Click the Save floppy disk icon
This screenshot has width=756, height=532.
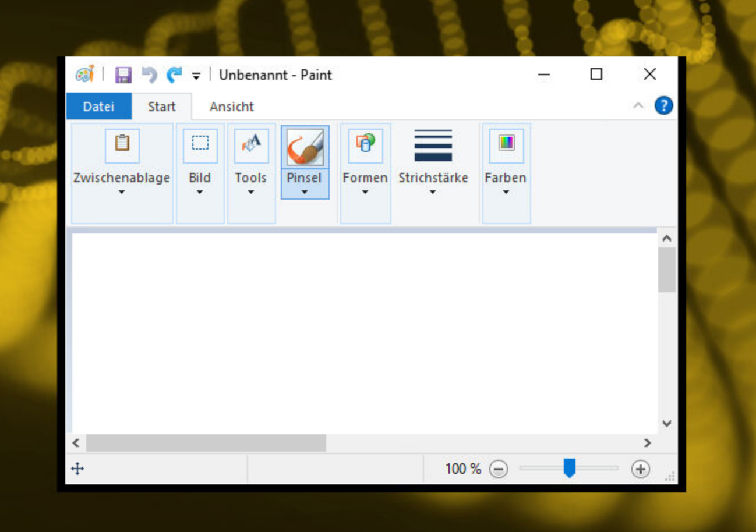[x=123, y=75]
